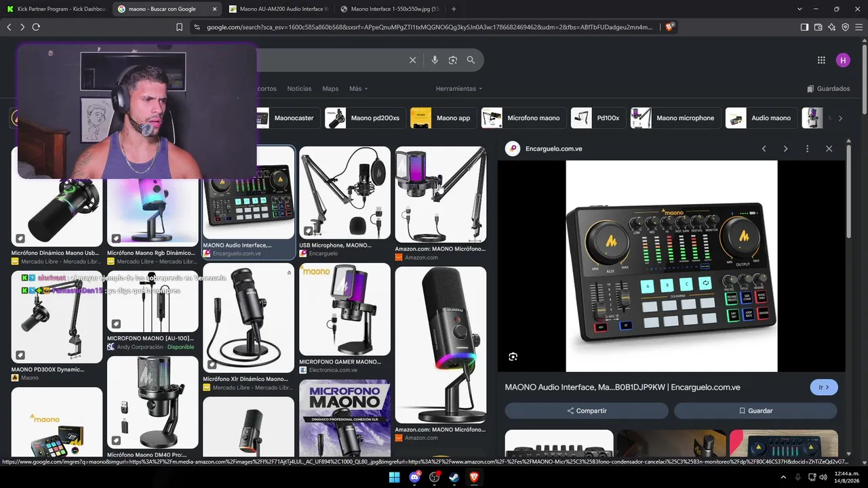Open the MAONO PD300X Dynamic image result
The height and width of the screenshot is (488, 868).
57,326
